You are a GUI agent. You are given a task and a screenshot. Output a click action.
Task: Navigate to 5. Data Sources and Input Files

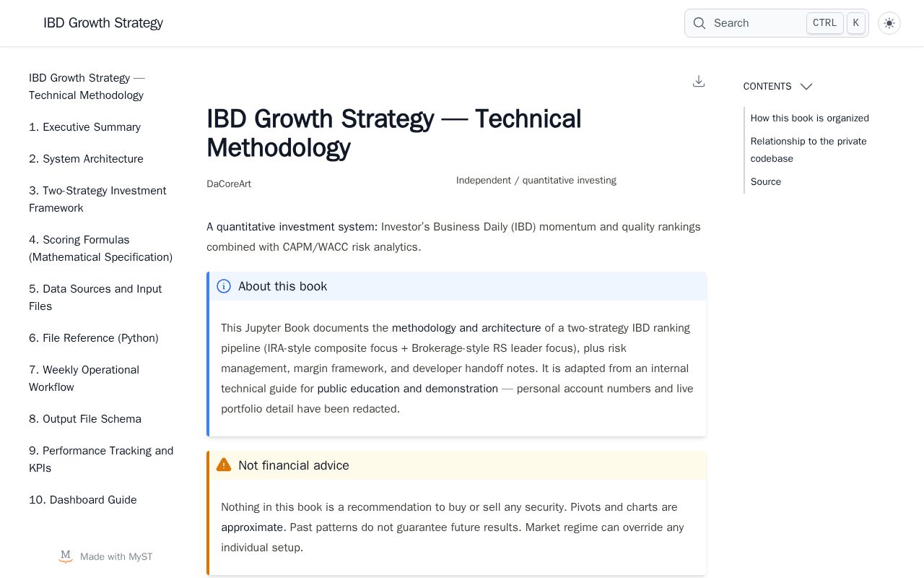pos(95,298)
